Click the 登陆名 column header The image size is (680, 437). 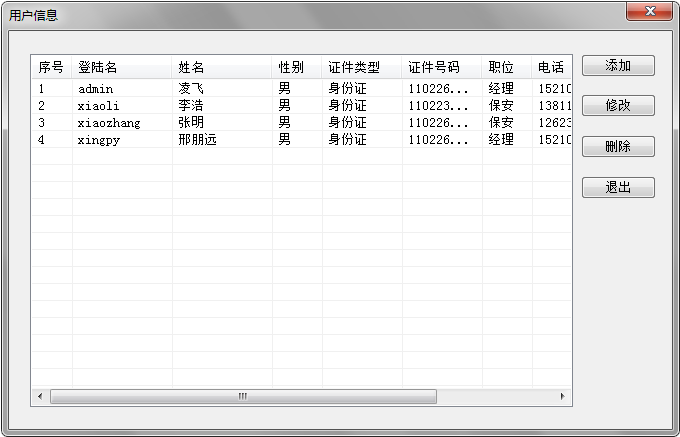pos(98,68)
